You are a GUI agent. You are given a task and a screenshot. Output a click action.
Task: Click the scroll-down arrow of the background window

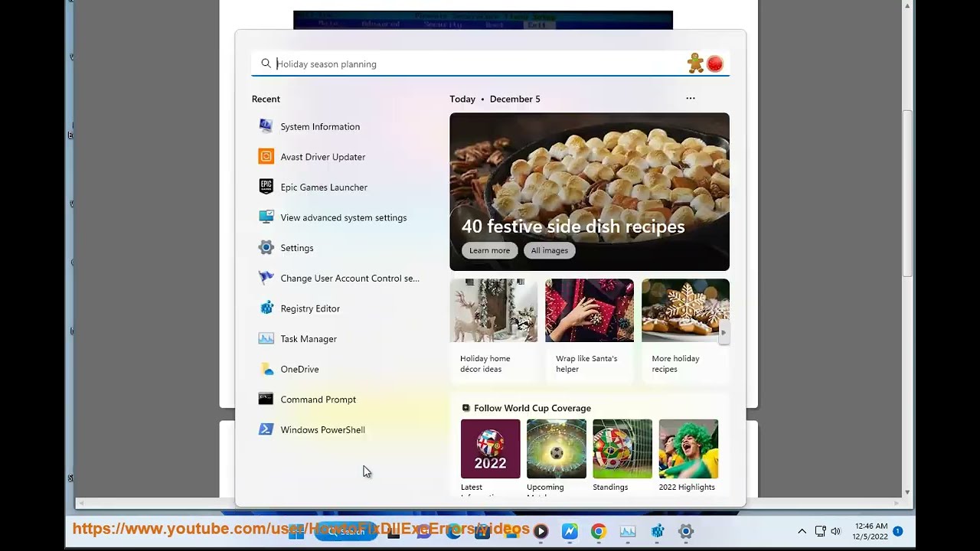pyautogui.click(x=907, y=492)
